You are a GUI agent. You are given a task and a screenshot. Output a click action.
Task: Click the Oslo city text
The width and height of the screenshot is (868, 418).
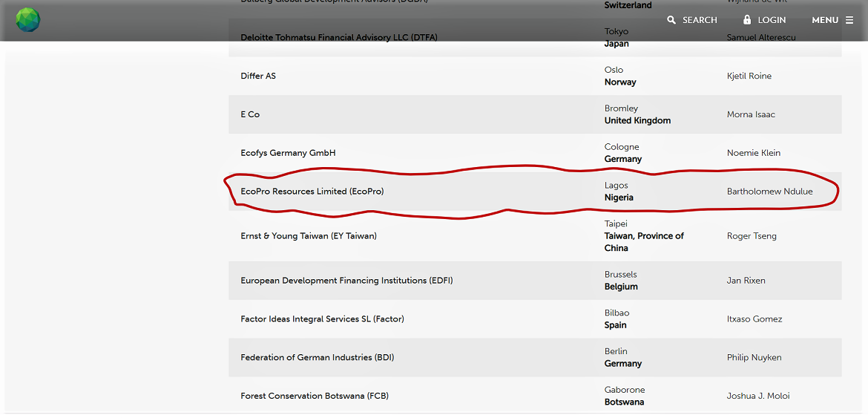click(614, 70)
